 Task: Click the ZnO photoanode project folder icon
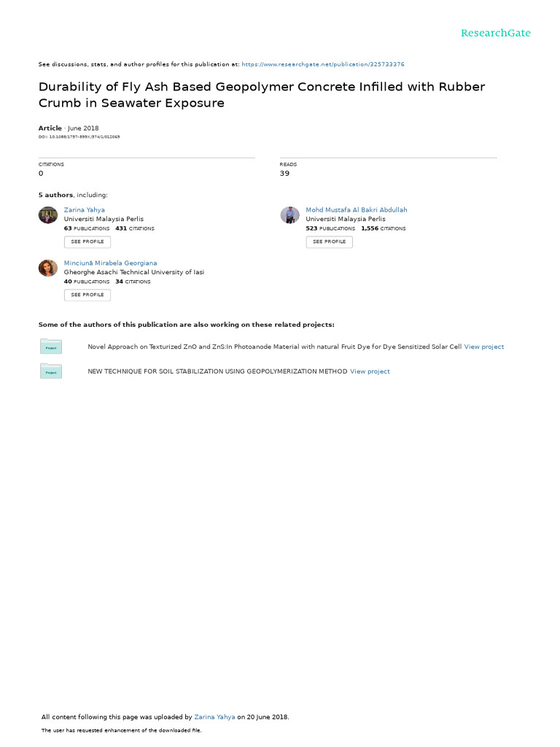(51, 347)
